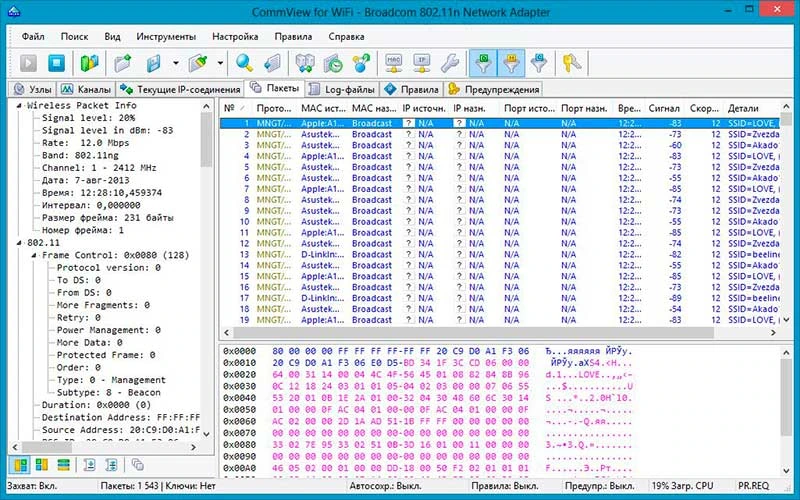Select the 'Subtype: 8 - Beacon' tree line
Image resolution: width=800 pixels, height=500 pixels.
pyautogui.click(x=108, y=392)
